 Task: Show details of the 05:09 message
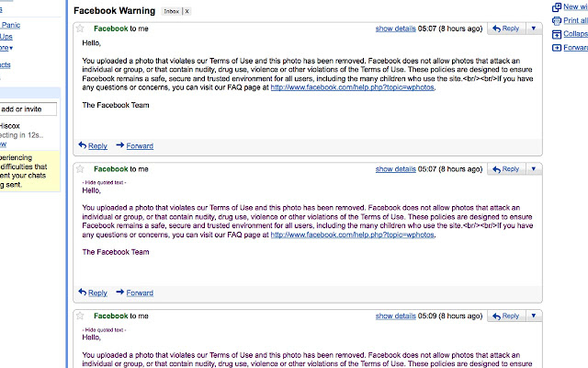(x=396, y=316)
